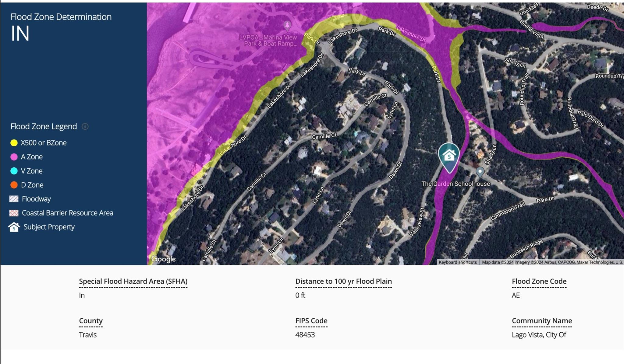Click the Marina View Park tree pin

point(287,25)
